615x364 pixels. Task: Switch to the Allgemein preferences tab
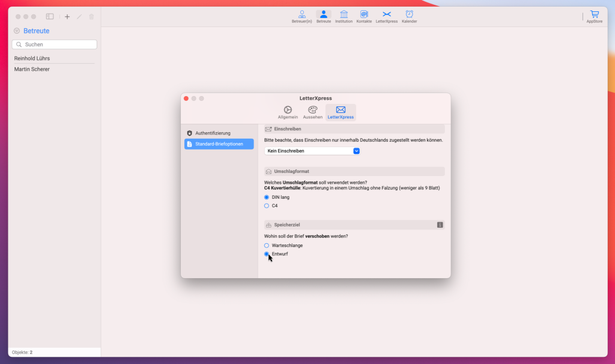pyautogui.click(x=288, y=112)
